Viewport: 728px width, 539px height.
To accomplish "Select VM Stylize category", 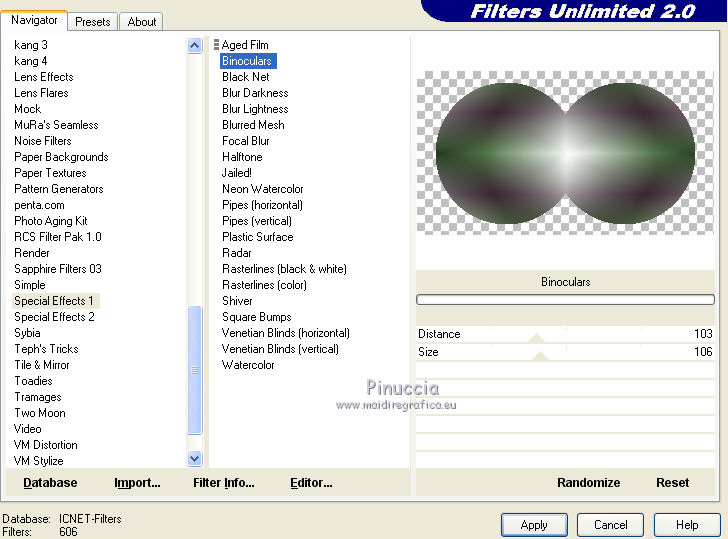I will click(x=39, y=461).
